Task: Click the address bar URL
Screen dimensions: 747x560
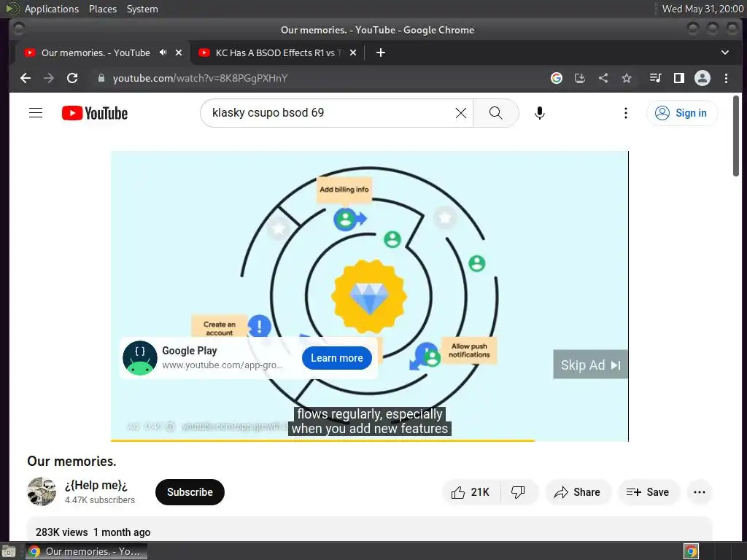Action: tap(200, 78)
